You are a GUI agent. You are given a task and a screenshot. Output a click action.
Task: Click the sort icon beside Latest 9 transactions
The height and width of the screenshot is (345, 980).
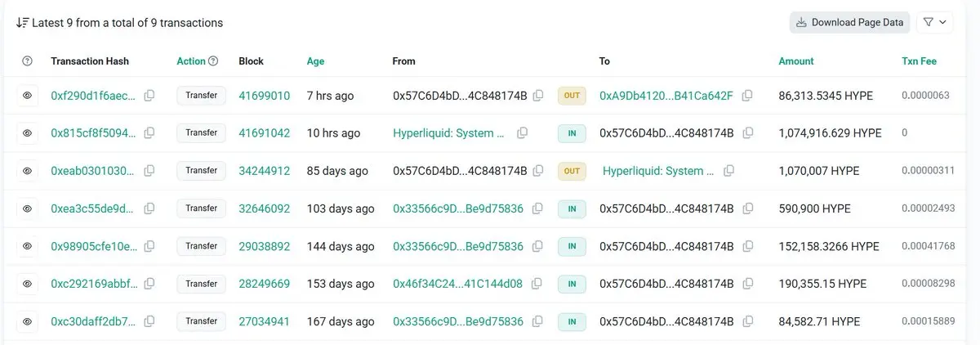[23, 23]
